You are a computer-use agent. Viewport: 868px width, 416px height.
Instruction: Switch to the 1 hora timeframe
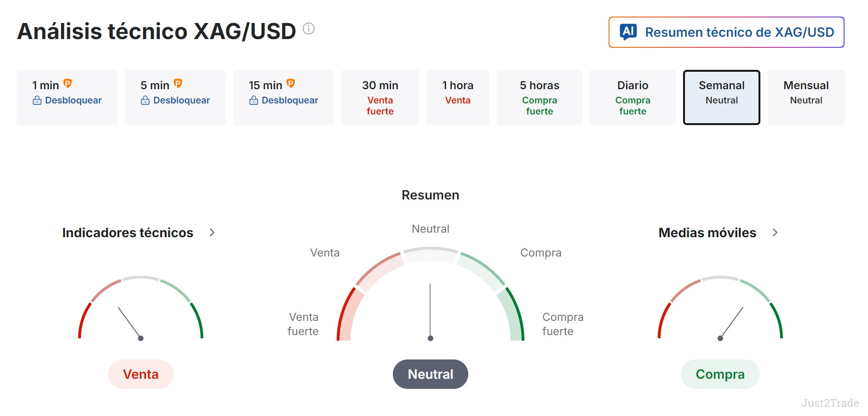click(x=458, y=97)
